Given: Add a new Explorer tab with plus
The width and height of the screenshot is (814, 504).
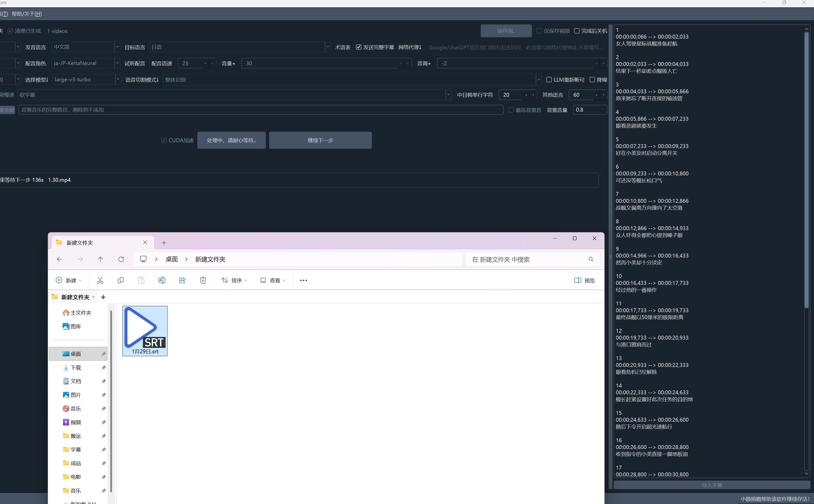Looking at the screenshot, I should tap(164, 243).
